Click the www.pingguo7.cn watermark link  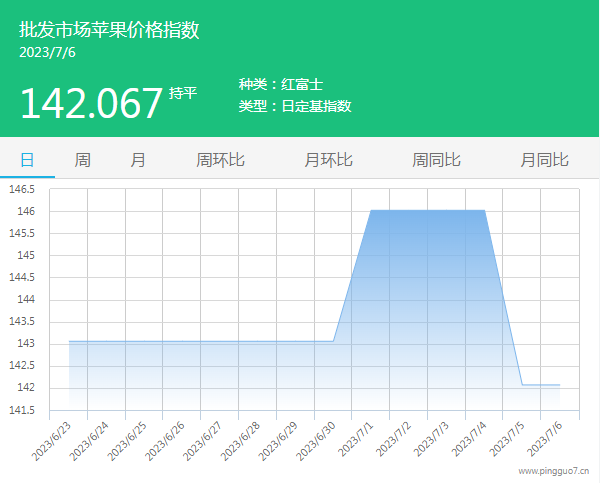point(555,470)
